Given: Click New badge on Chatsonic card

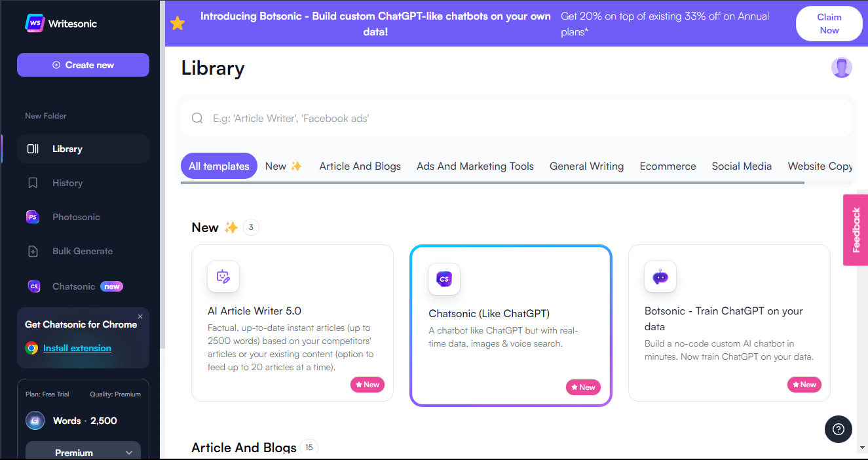Looking at the screenshot, I should [x=583, y=387].
